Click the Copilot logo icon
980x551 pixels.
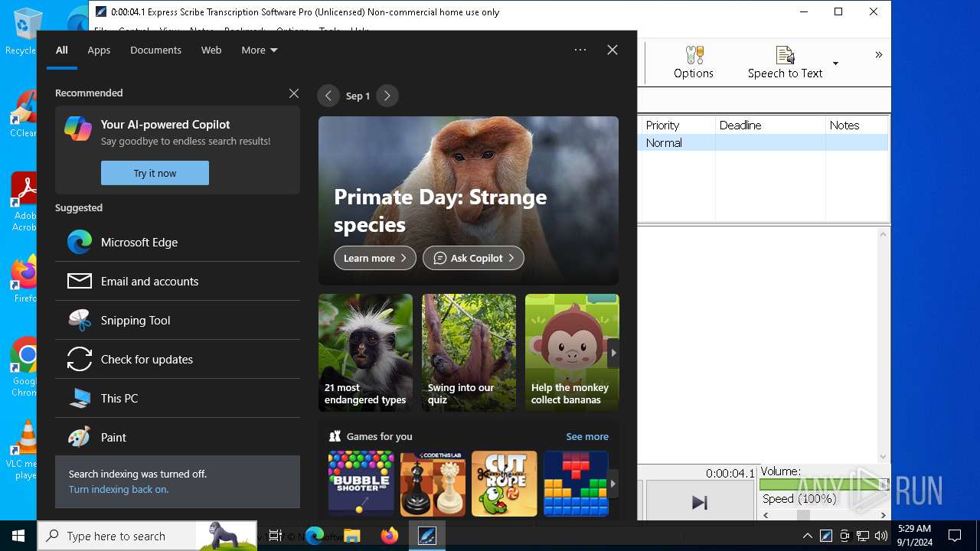coord(78,129)
